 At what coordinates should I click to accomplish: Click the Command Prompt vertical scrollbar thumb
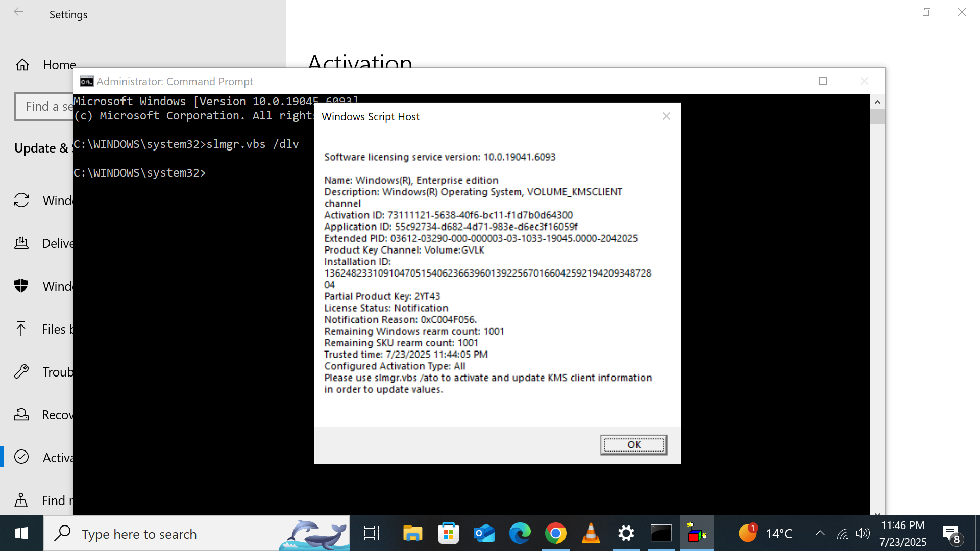tap(877, 117)
